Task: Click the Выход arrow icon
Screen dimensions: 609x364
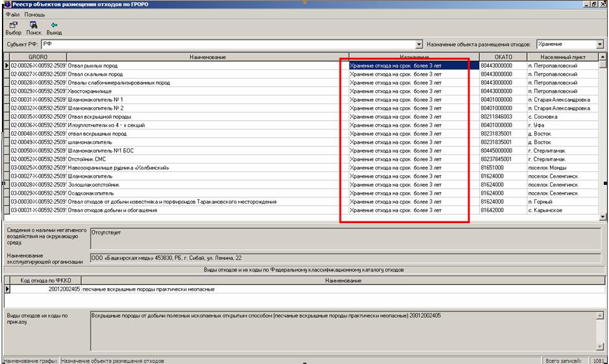Action: click(x=55, y=25)
